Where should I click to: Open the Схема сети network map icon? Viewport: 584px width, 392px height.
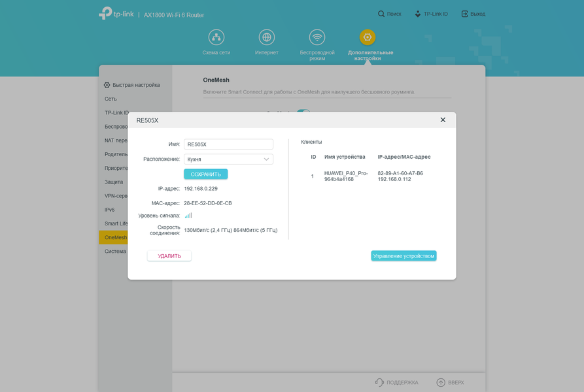[216, 37]
